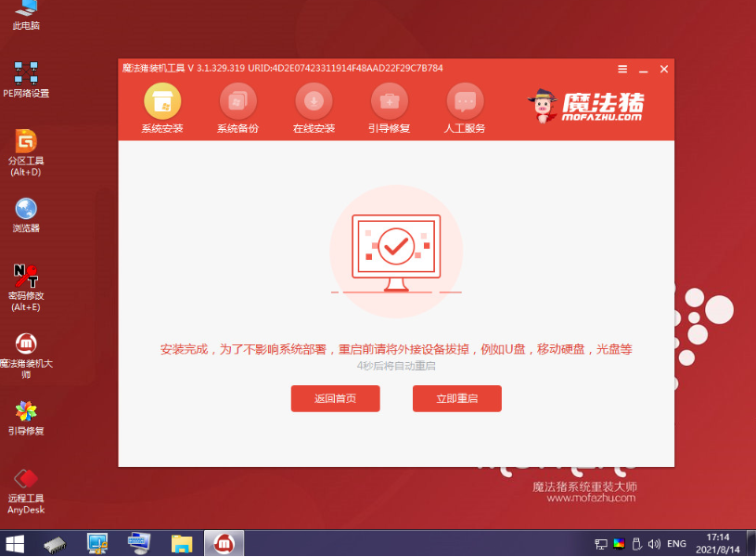756x557 pixels.
Task: Click the 立即重启 (Restart Now) button
Action: tap(456, 397)
